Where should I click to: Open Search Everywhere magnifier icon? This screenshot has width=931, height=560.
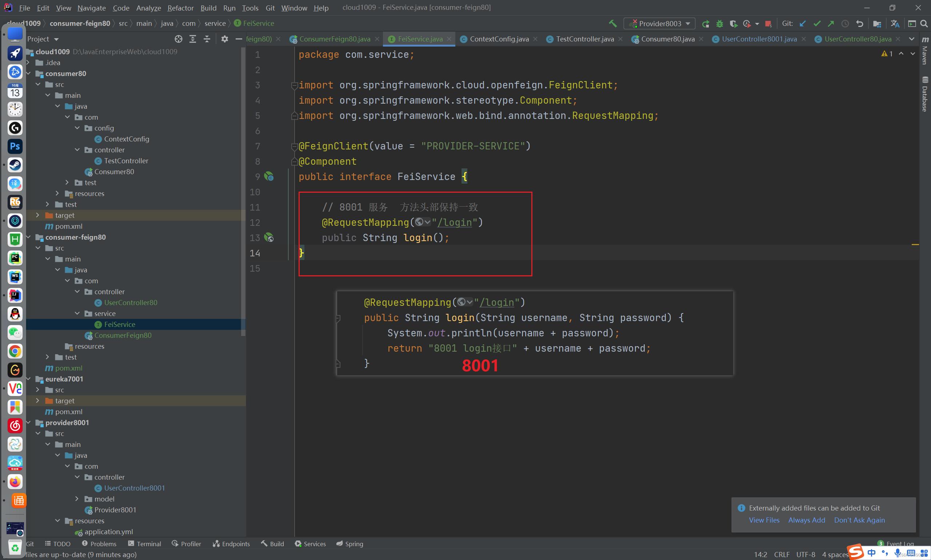pos(924,23)
